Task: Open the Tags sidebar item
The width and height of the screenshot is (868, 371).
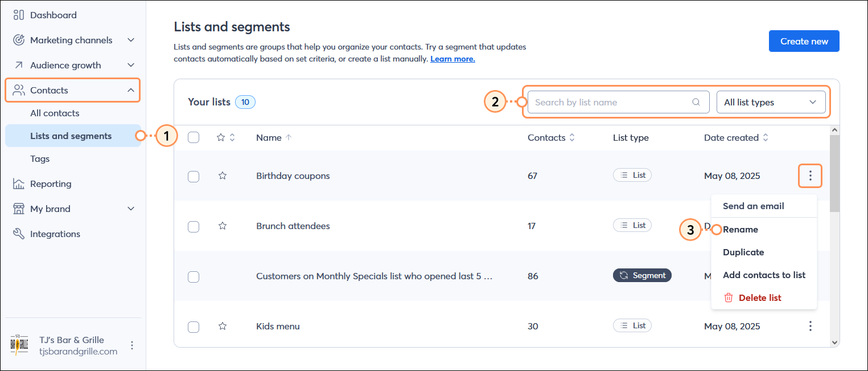Action: coord(40,158)
